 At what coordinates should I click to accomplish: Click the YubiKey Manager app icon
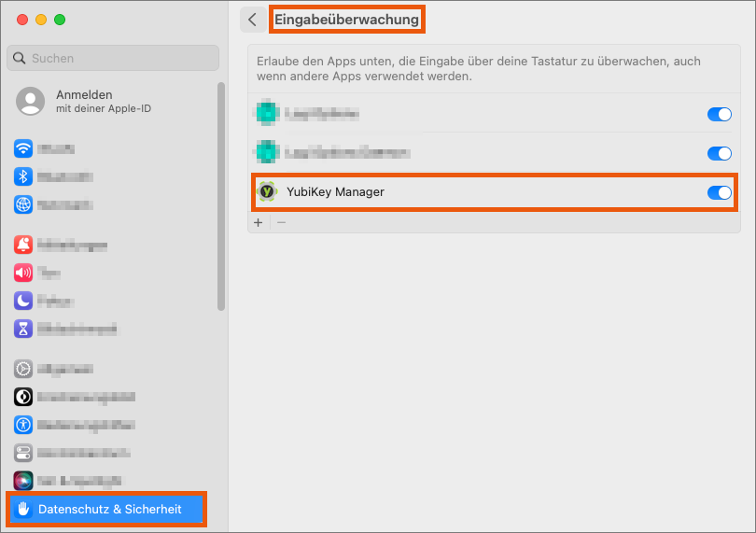pos(268,192)
